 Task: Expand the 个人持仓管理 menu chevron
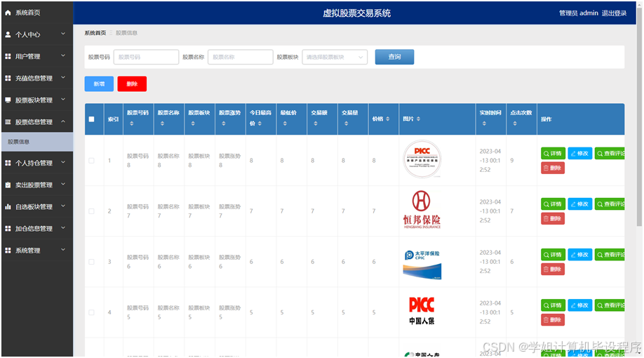[x=63, y=162]
